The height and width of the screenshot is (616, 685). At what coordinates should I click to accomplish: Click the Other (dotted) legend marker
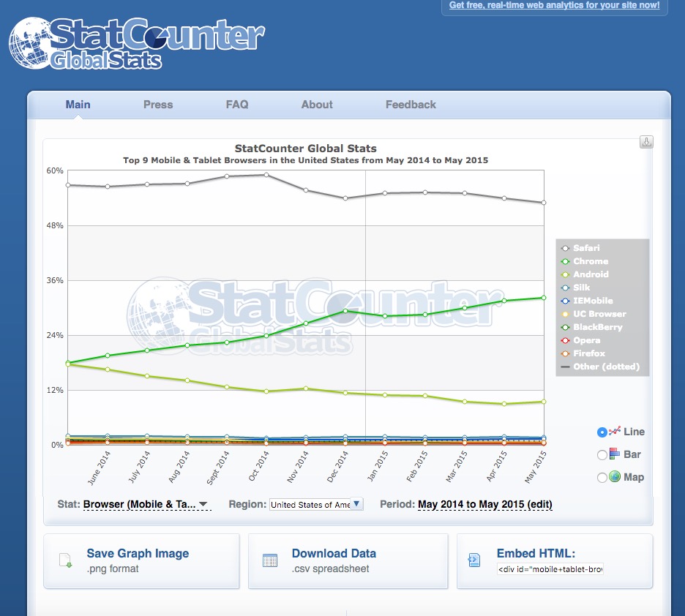coord(565,367)
